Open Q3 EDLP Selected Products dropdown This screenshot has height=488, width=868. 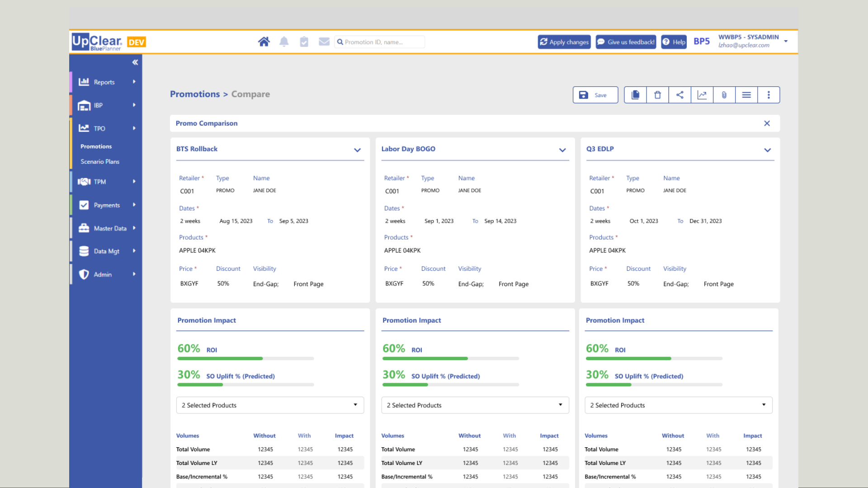[679, 405]
